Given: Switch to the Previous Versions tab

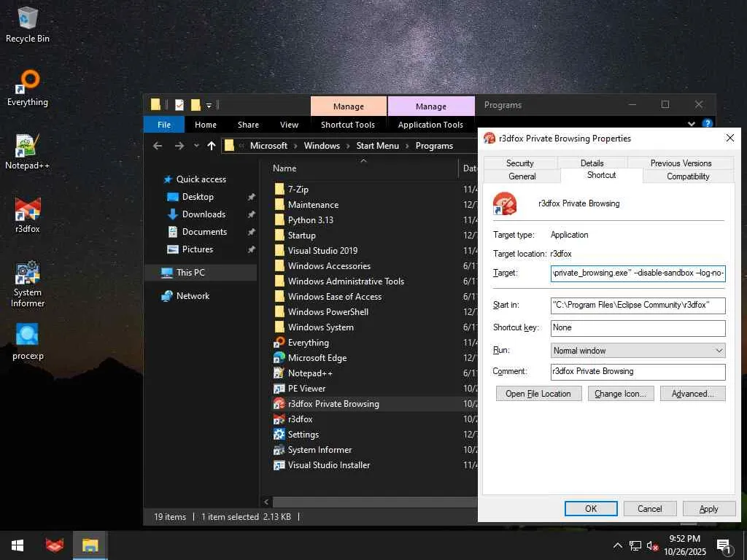Looking at the screenshot, I should point(681,163).
